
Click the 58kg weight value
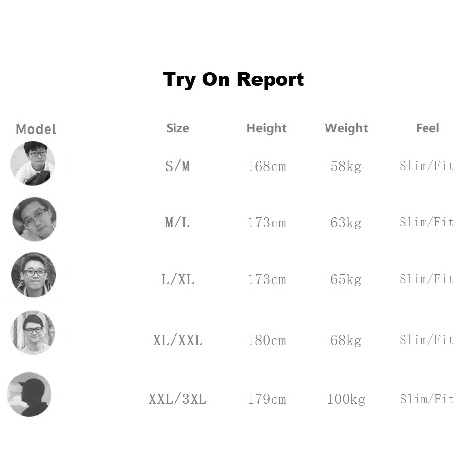coord(346,167)
